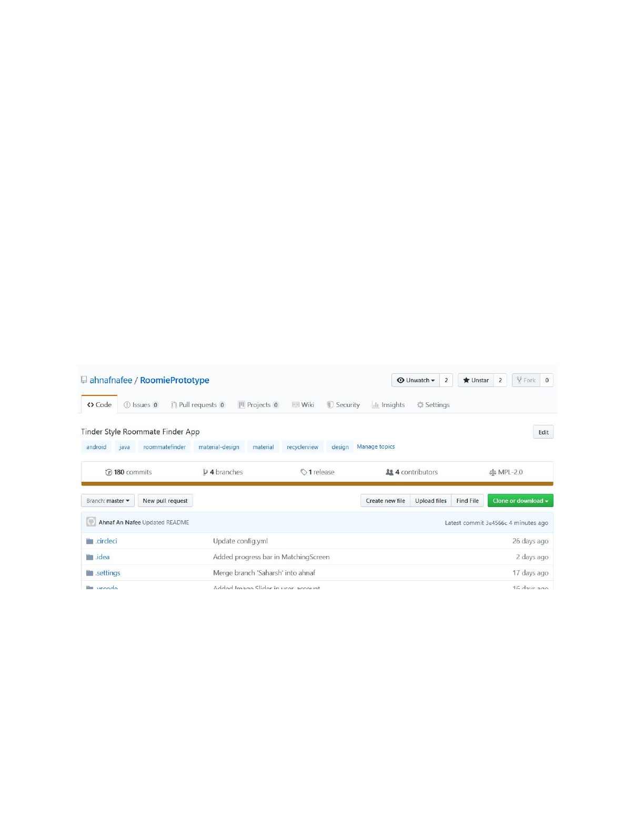View the 180 commits history
This screenshot has height=834, width=644.
click(x=128, y=472)
